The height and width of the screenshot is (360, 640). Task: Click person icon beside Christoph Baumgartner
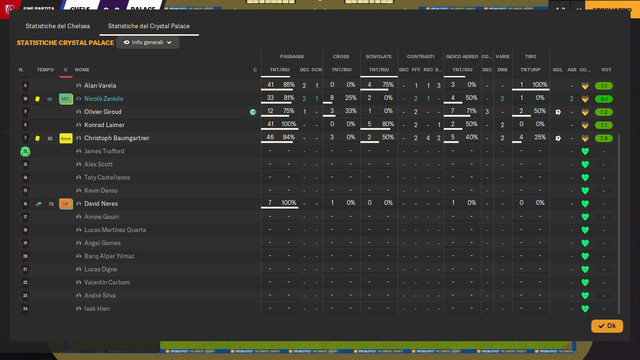tap(78, 138)
